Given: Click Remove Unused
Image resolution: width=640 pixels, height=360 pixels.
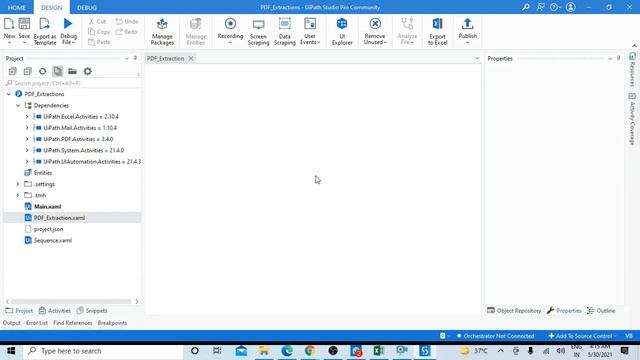Looking at the screenshot, I should coord(375,31).
